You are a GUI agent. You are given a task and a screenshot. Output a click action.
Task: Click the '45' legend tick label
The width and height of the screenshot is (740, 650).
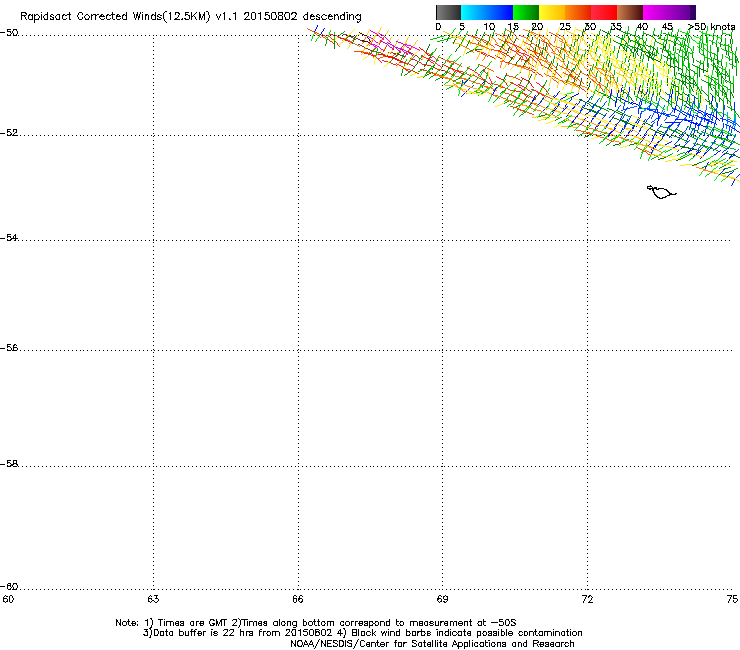point(667,27)
